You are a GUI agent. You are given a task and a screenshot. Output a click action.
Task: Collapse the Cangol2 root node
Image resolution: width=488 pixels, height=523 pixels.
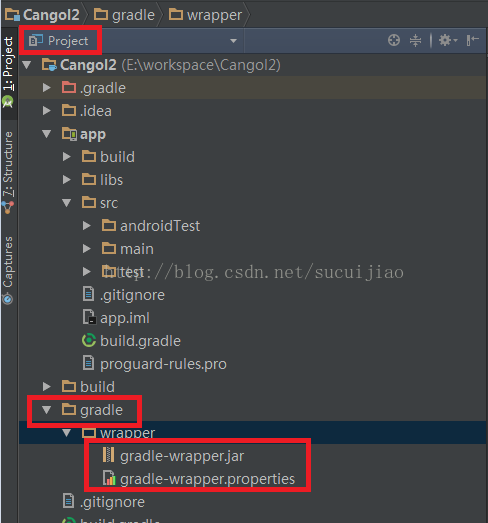point(27,65)
